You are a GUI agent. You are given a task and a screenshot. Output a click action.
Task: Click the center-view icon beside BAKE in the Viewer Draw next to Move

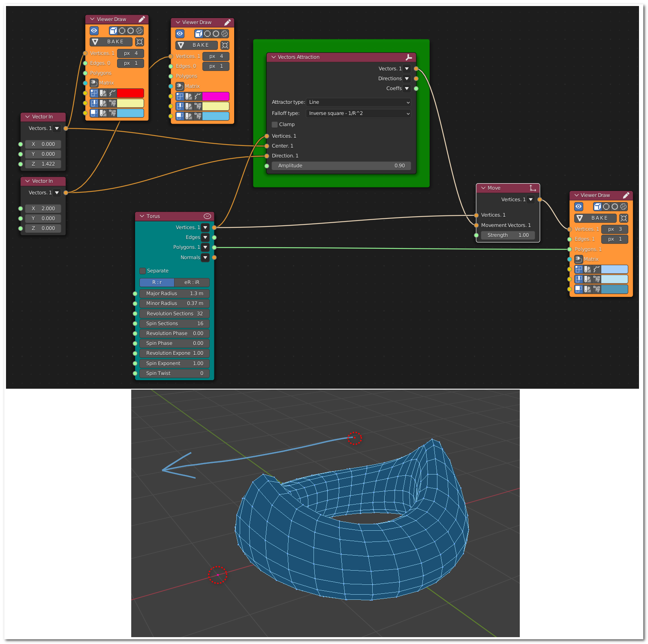pos(624,218)
